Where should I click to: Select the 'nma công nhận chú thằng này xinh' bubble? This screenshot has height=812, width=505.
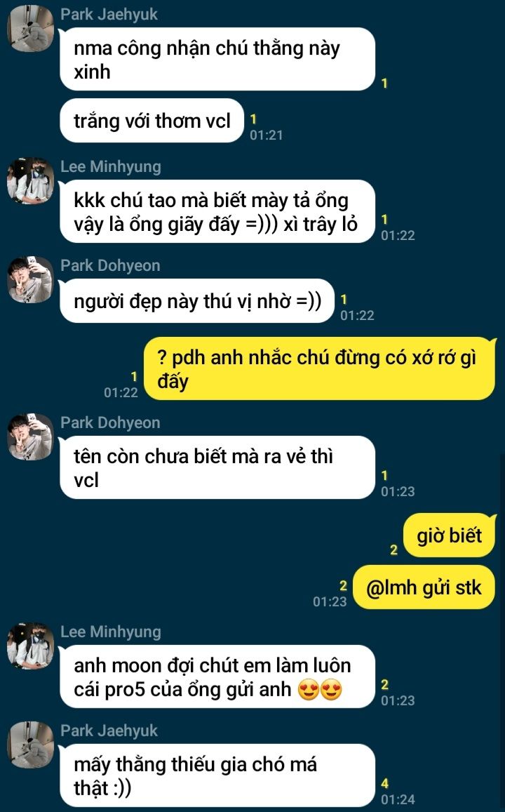point(217,59)
